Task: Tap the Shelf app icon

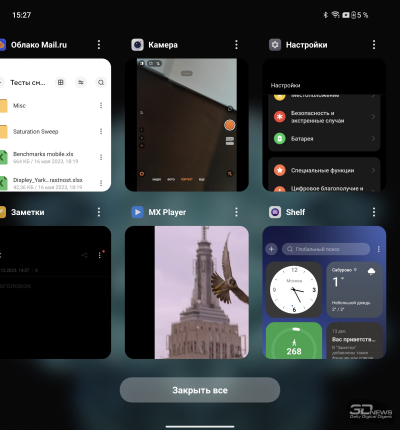Action: 275,212
